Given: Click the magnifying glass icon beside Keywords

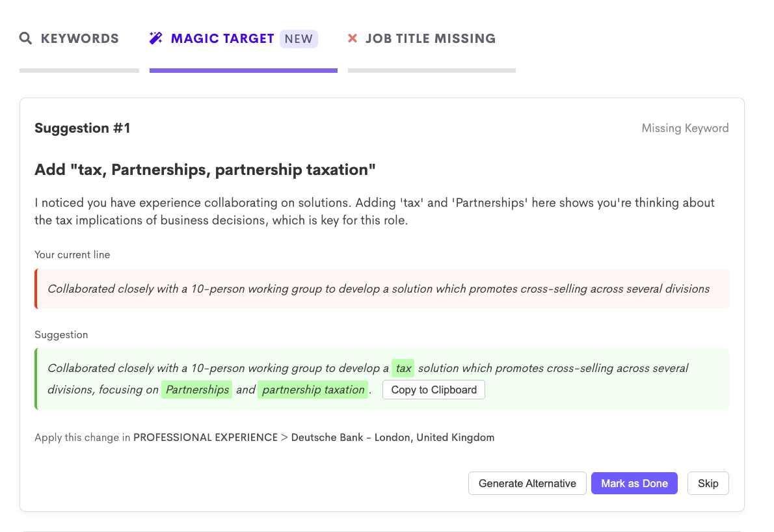Looking at the screenshot, I should point(25,38).
